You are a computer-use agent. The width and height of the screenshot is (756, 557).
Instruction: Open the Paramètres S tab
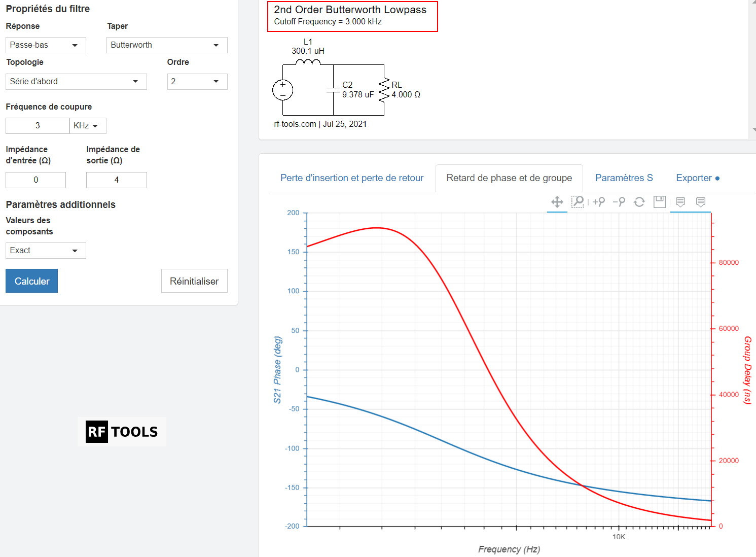pyautogui.click(x=624, y=178)
